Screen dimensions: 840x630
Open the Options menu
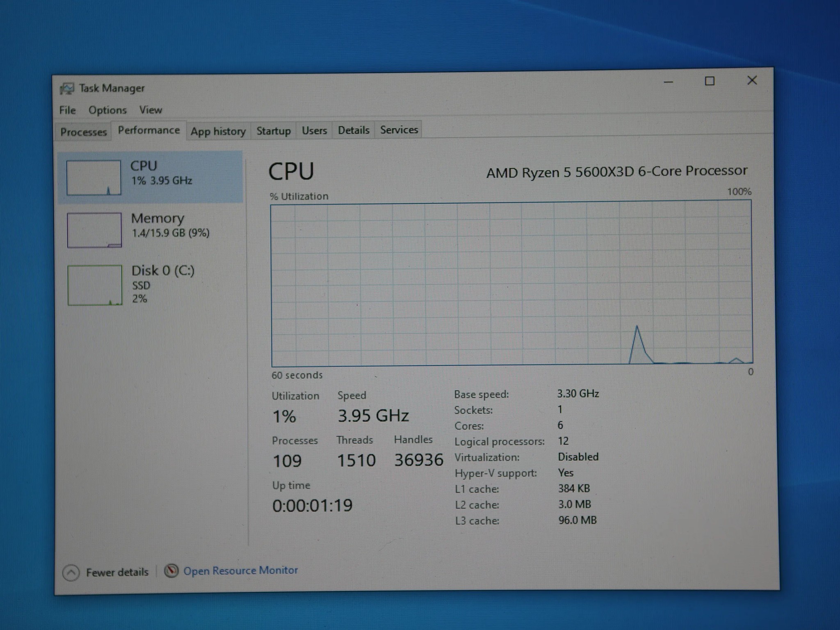point(107,110)
